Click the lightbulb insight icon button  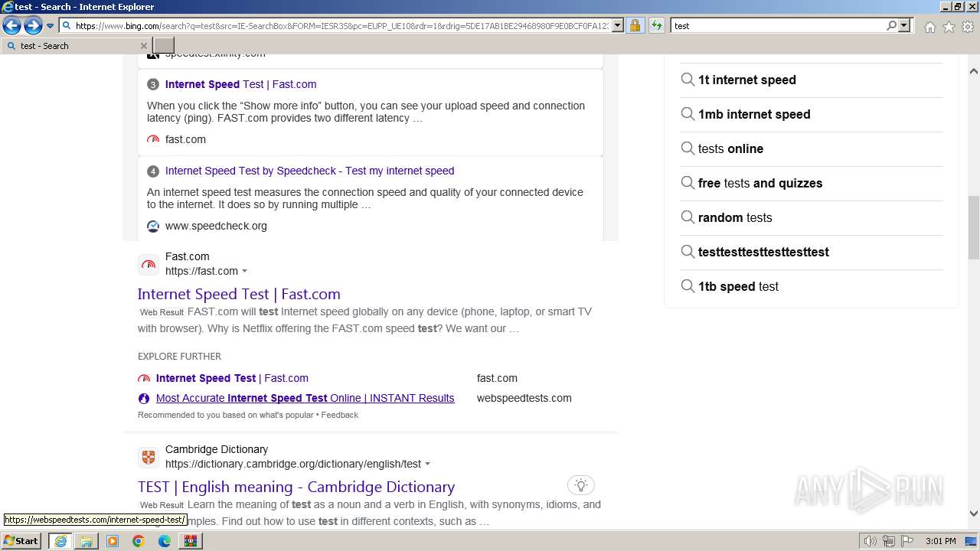point(581,485)
